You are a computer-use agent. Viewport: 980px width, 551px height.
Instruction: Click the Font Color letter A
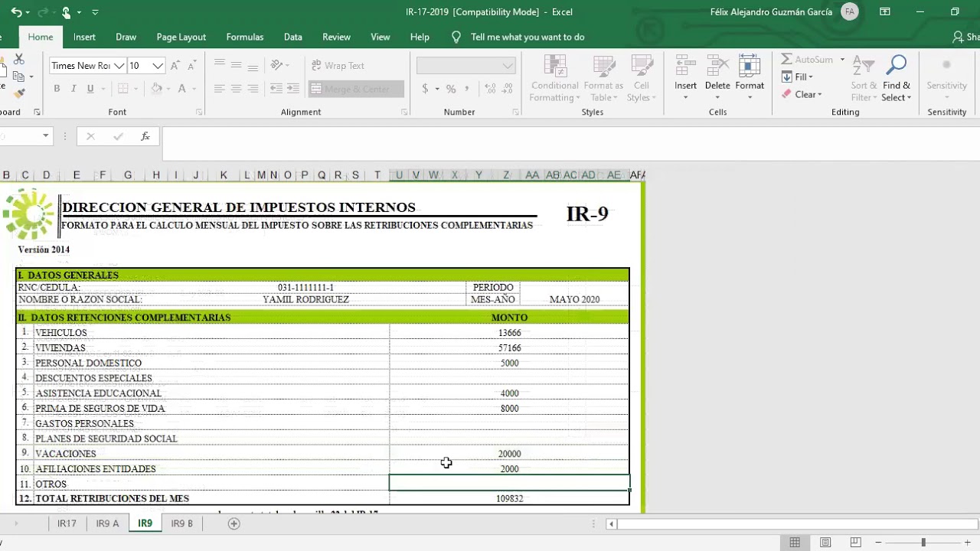coord(181,89)
